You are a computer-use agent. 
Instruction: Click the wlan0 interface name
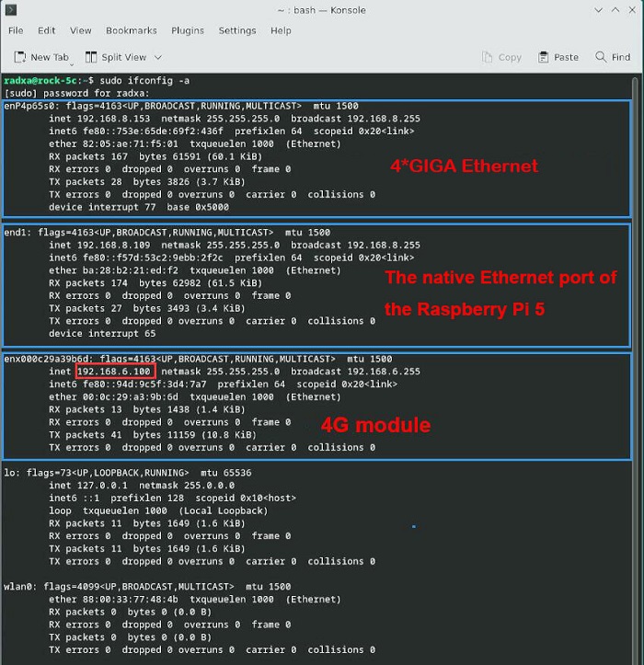click(17, 587)
